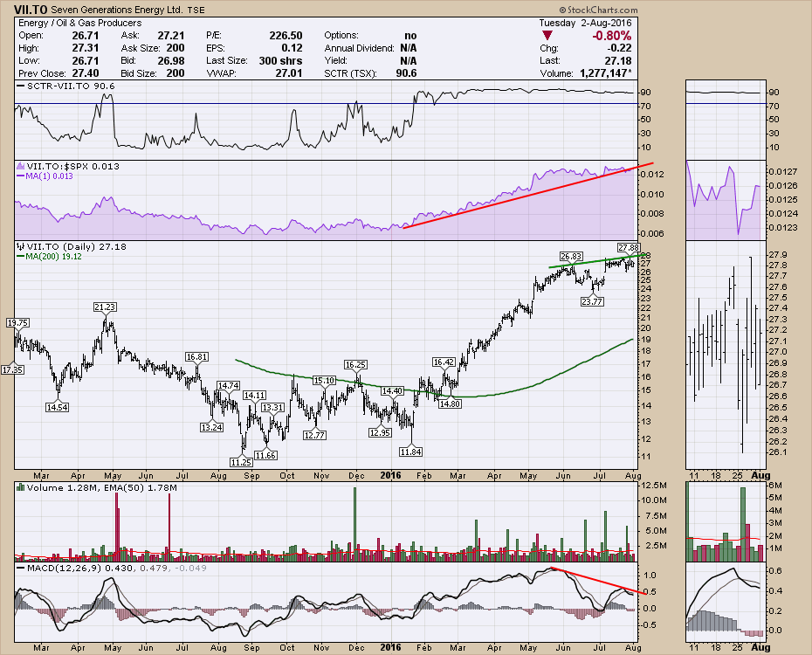The height and width of the screenshot is (655, 812).
Task: Select the P/E value 226.50
Action: 286,36
